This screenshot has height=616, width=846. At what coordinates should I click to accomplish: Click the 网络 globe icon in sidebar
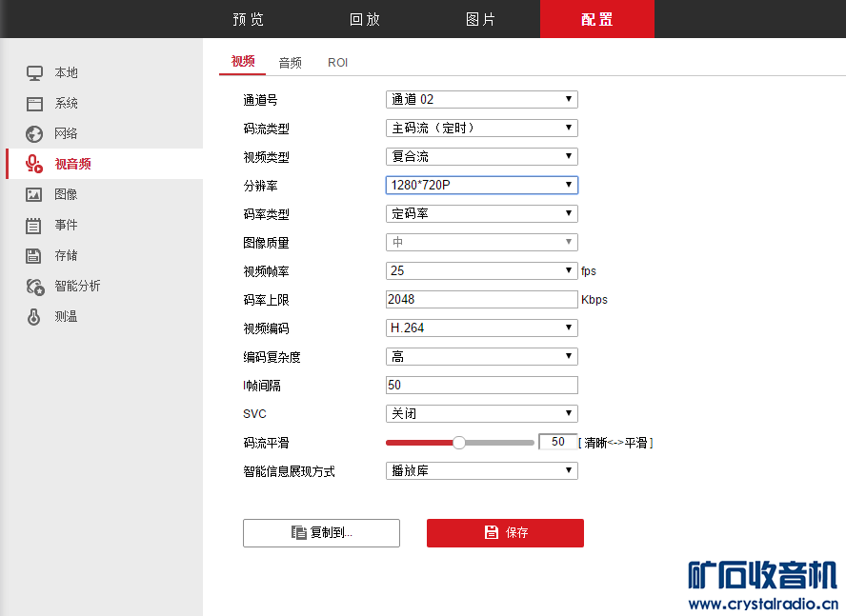(x=34, y=134)
